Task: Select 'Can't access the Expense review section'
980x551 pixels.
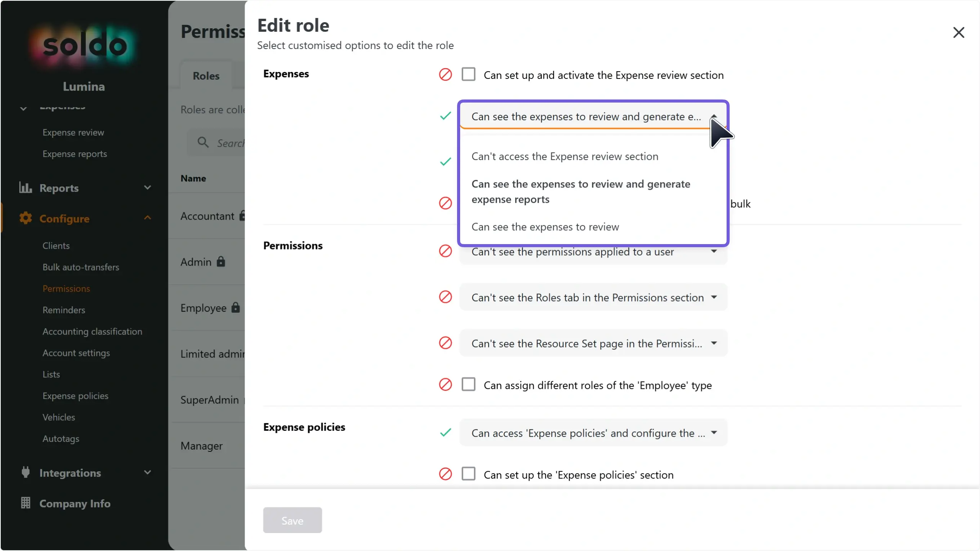Action: click(x=593, y=156)
